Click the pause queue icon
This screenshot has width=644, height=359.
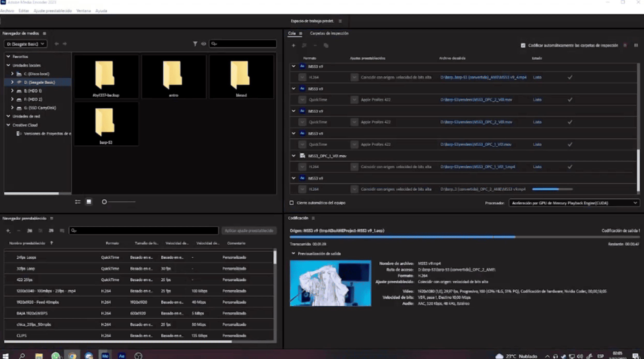click(636, 45)
